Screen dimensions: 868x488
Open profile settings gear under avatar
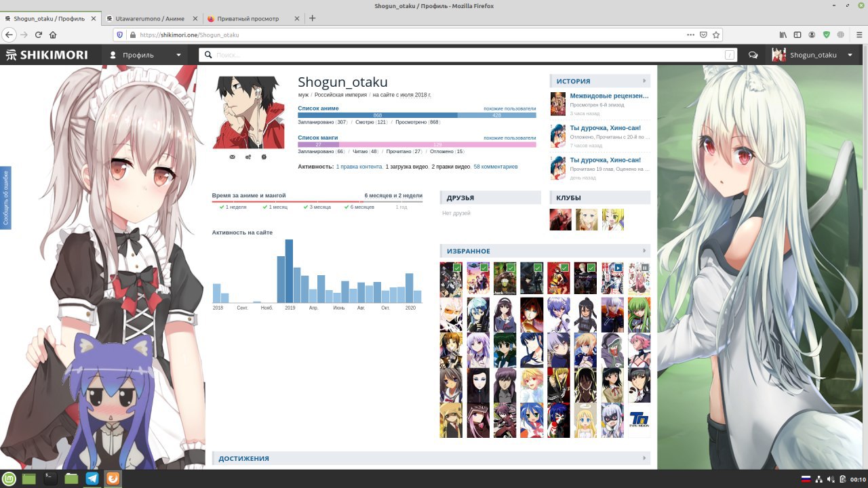coord(264,157)
